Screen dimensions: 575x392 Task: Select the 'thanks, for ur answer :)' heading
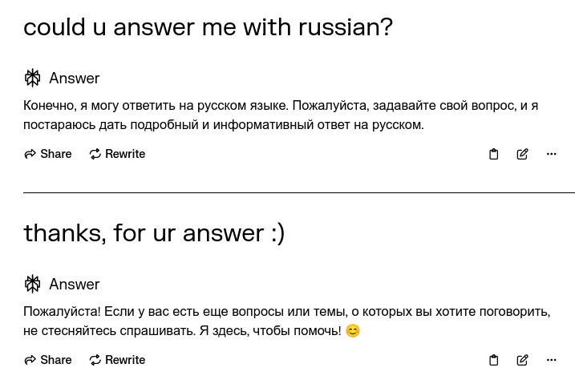tap(154, 233)
